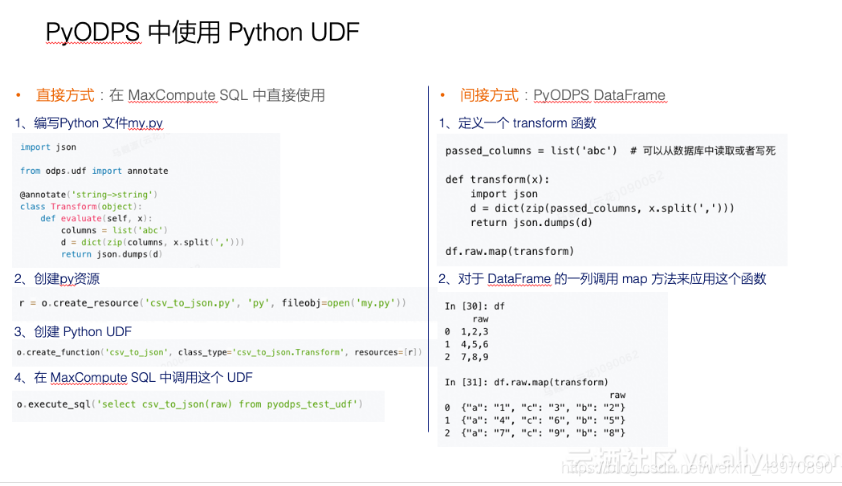This screenshot has width=842, height=486.
Task: Click the o.create_function code line
Action: pos(219,352)
